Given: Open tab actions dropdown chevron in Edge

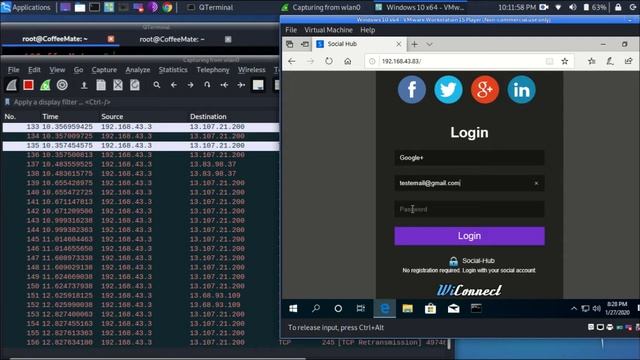Looking at the screenshot, I should [429, 44].
